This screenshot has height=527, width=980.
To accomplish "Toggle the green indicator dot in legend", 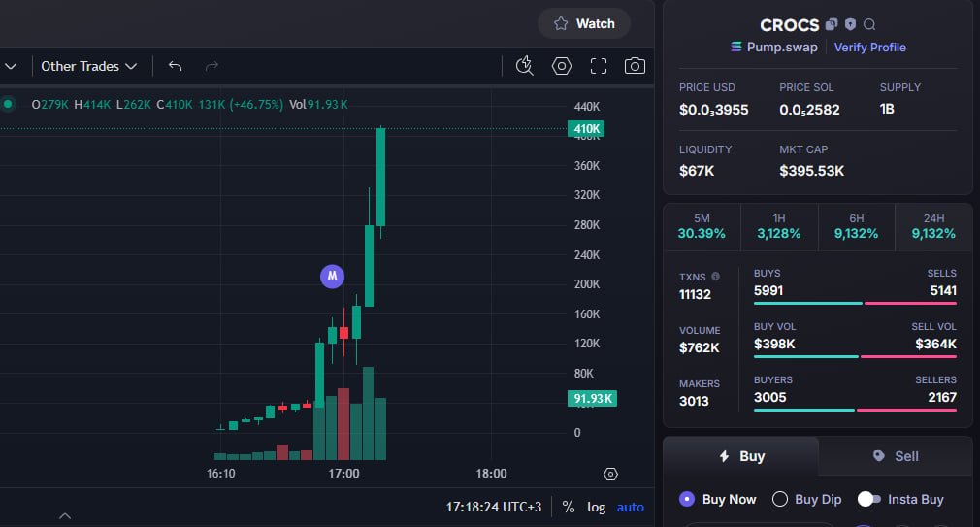I will click(8, 104).
